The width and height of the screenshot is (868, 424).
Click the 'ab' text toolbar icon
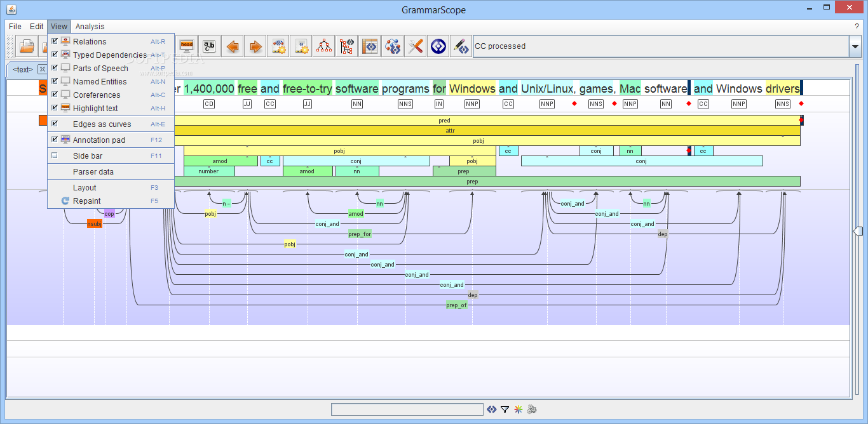[x=209, y=46]
